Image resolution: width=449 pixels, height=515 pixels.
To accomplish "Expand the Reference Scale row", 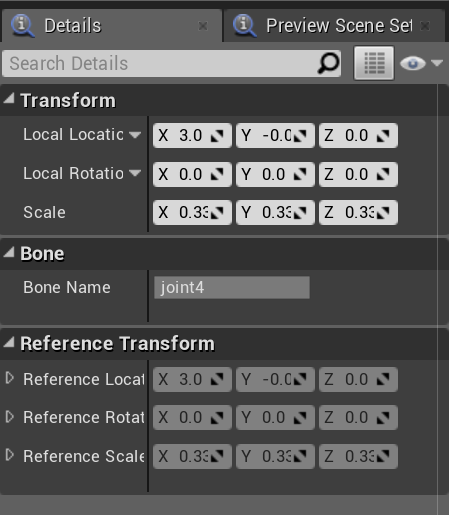I will point(10,455).
